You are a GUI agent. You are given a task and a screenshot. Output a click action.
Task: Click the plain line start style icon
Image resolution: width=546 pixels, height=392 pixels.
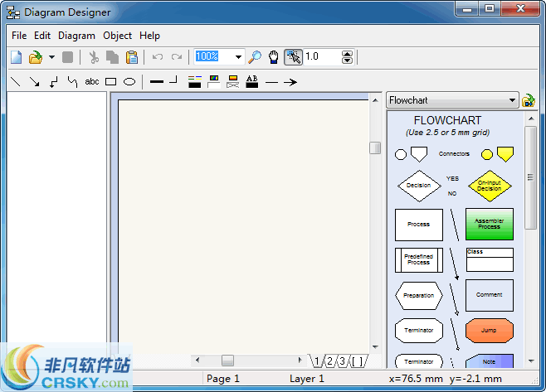pos(271,82)
